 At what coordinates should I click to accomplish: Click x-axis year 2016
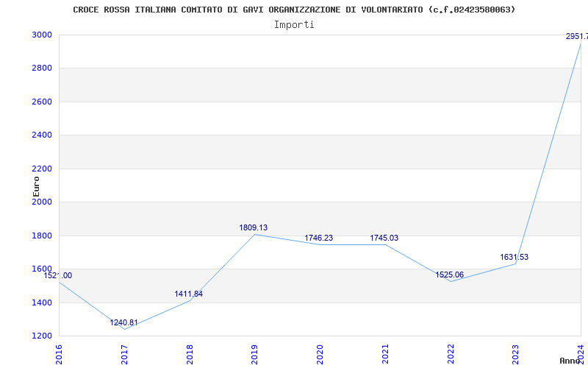click(x=60, y=354)
